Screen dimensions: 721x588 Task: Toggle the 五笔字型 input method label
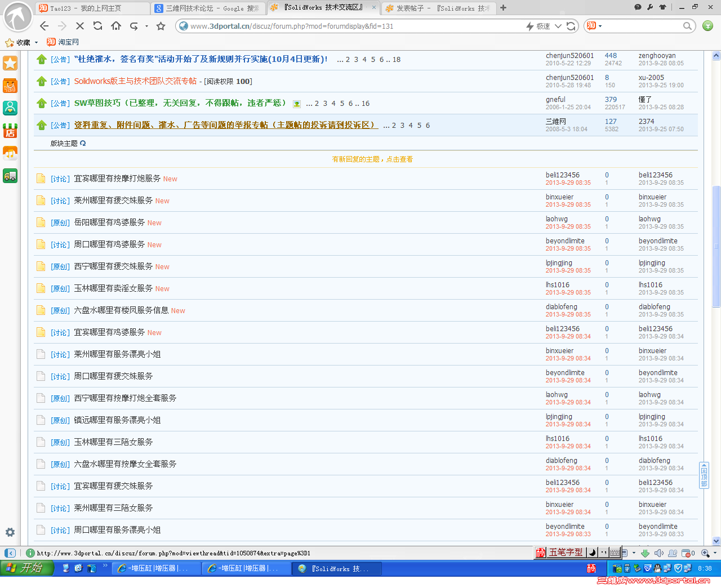click(566, 553)
